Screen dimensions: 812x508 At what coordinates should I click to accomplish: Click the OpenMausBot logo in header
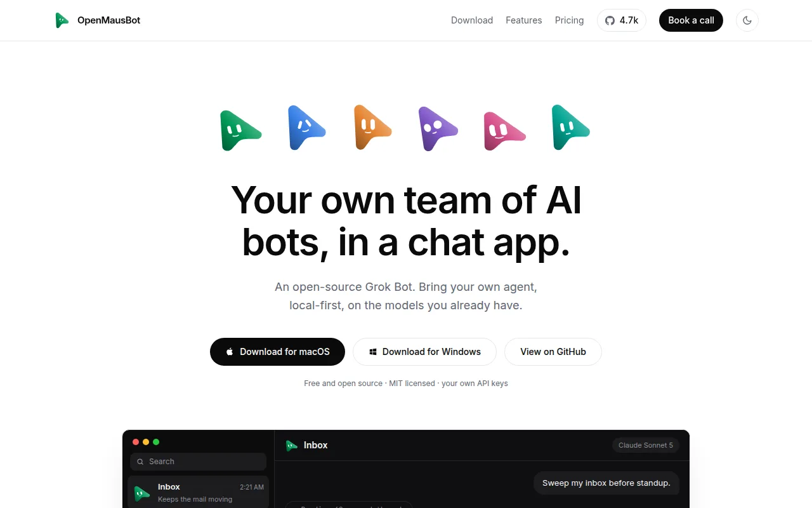coord(97,20)
